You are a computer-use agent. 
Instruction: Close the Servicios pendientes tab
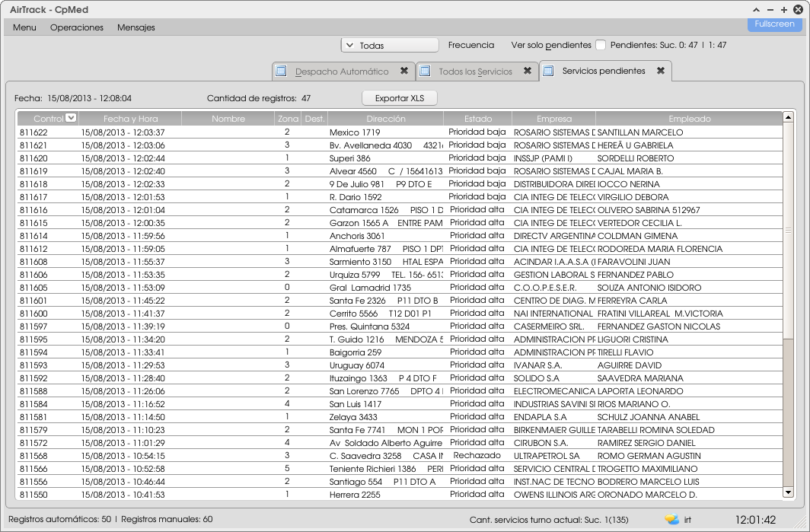pos(661,71)
